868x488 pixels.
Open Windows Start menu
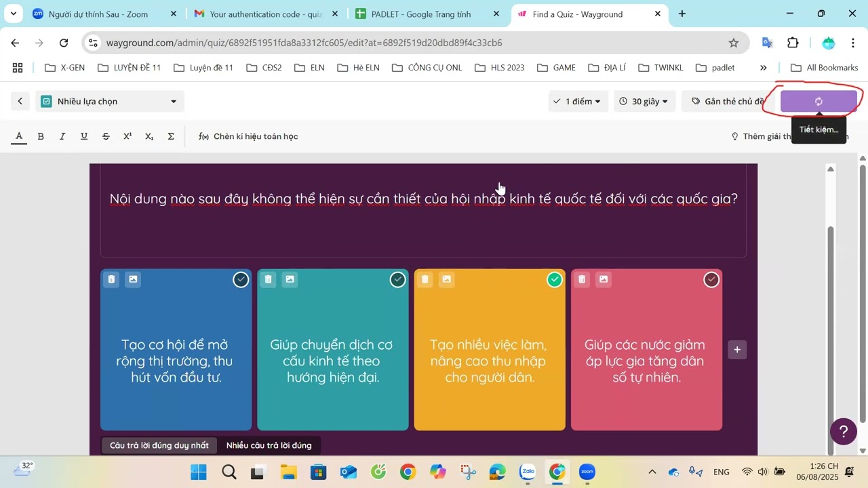[199, 472]
